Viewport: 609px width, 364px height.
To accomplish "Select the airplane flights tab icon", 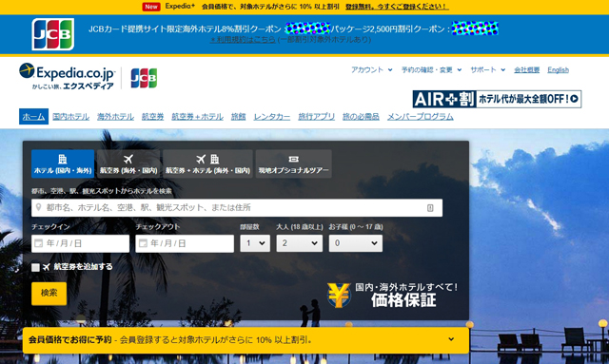I will pos(128,159).
